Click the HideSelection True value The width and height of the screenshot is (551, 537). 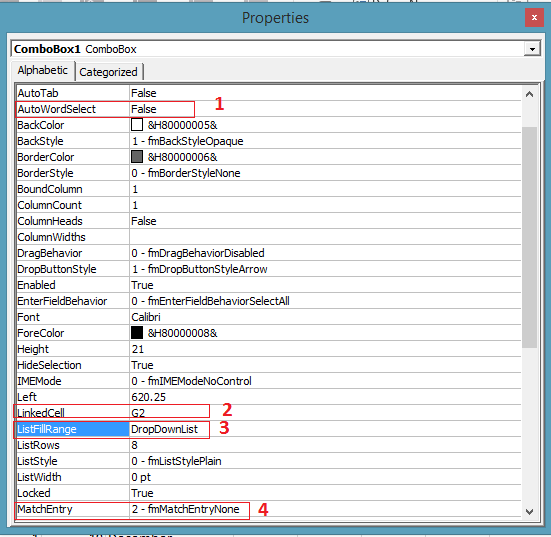click(142, 365)
